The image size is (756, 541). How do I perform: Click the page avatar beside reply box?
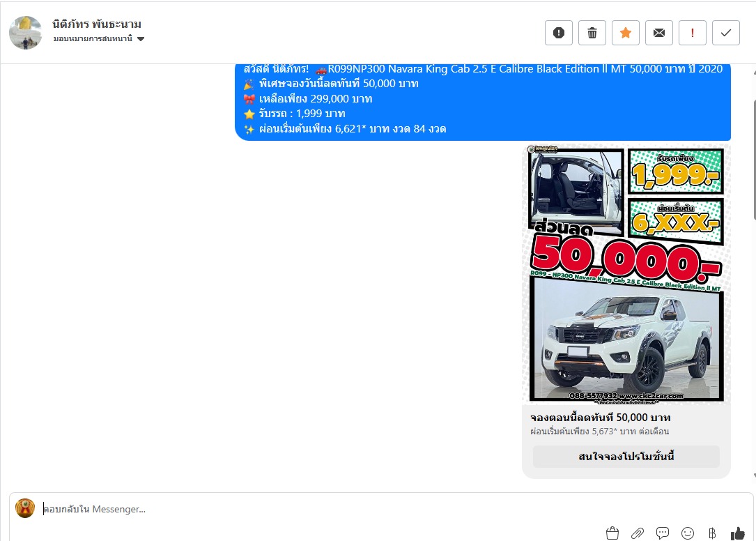[25, 508]
